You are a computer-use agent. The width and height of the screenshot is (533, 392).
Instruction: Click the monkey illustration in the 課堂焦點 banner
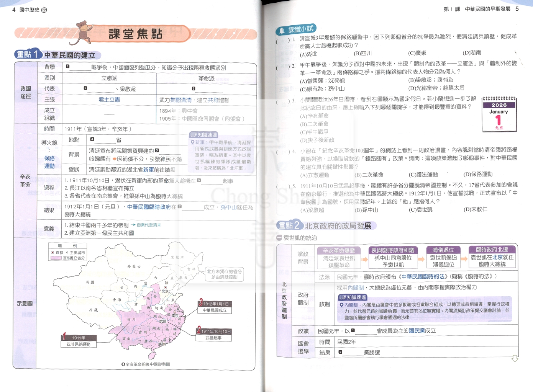click(83, 33)
